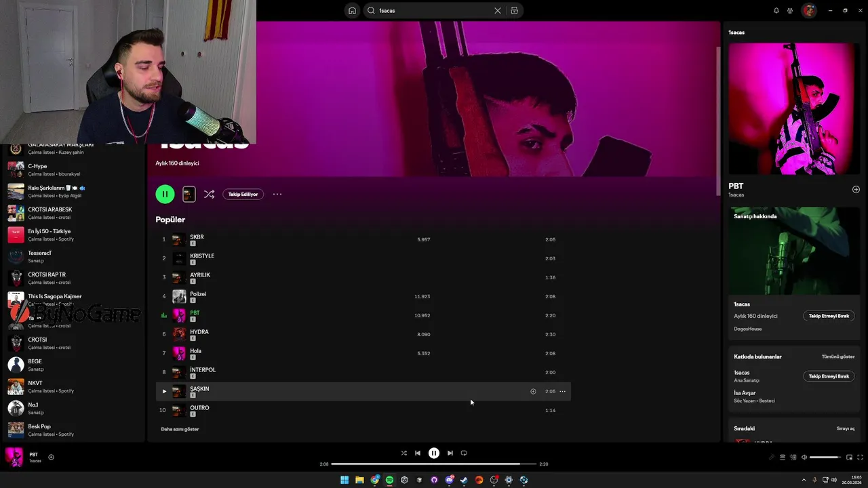Viewport: 868px width, 488px height.
Task: Open the queue with Sırayı aç
Action: [846, 428]
